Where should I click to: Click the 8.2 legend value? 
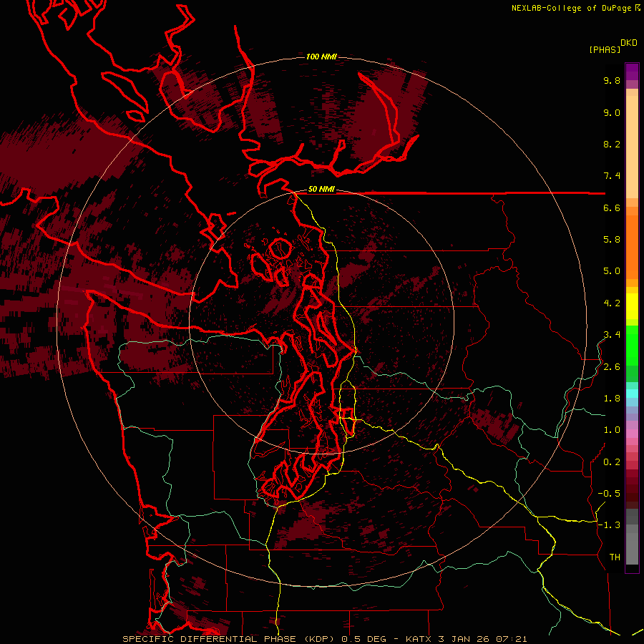(x=612, y=144)
